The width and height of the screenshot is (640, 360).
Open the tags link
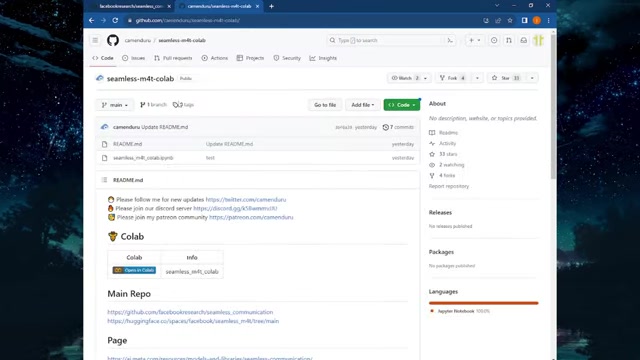[183, 105]
